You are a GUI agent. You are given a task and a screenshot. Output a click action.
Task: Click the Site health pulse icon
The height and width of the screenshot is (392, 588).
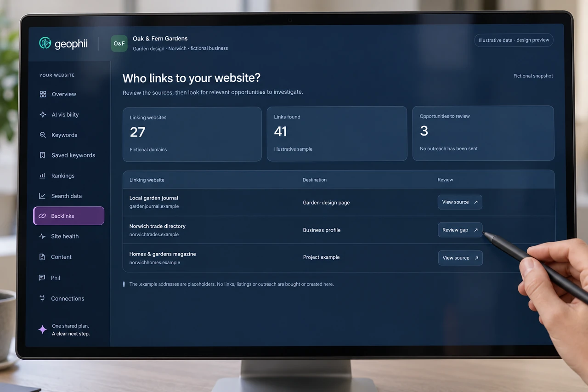click(42, 236)
